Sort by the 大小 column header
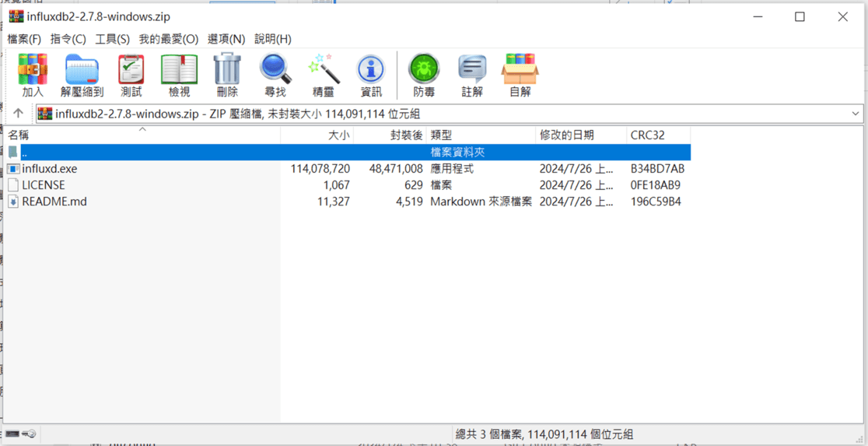This screenshot has height=446, width=868. pos(317,135)
